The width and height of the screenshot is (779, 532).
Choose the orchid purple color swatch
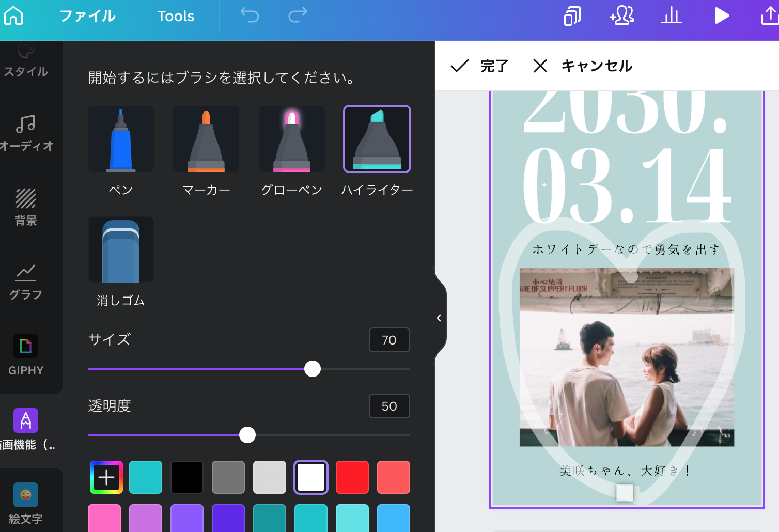pos(146,518)
